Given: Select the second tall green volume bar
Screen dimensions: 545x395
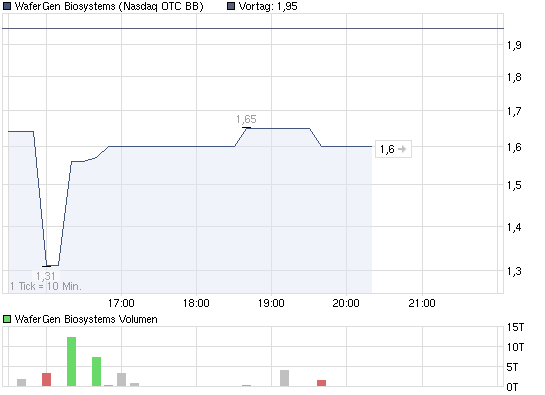Looking at the screenshot, I should point(96,371).
